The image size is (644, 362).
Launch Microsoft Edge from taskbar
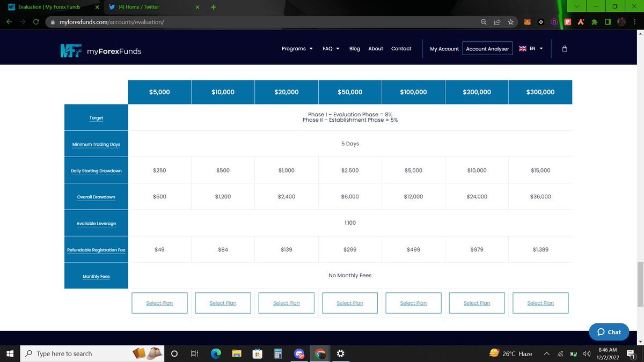click(216, 353)
